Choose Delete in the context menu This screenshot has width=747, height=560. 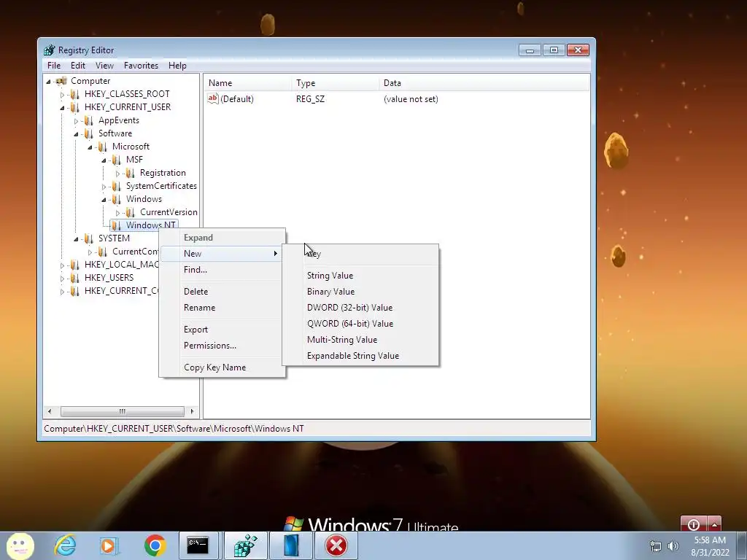pos(222,292)
